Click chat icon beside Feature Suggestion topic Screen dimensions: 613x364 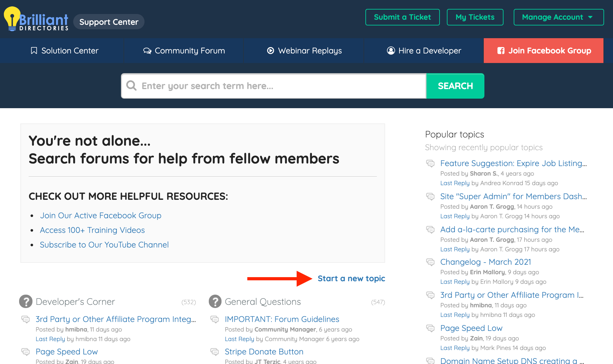[x=430, y=164]
